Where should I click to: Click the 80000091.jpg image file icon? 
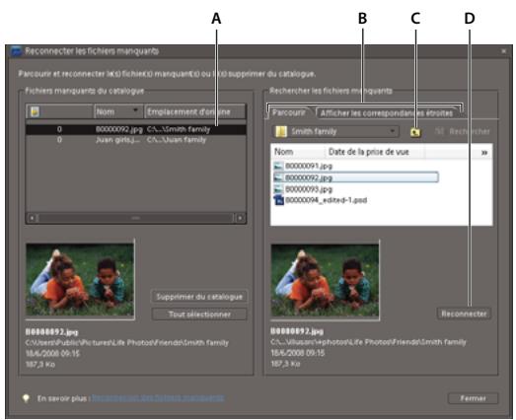click(x=278, y=166)
